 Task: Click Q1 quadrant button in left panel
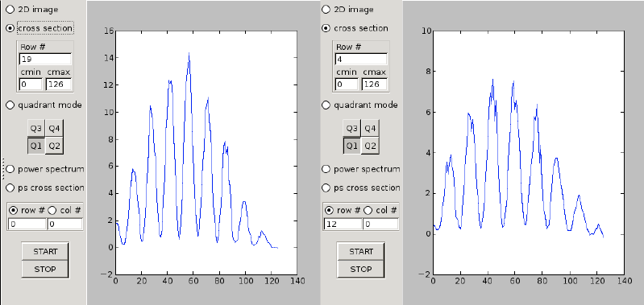(x=36, y=146)
